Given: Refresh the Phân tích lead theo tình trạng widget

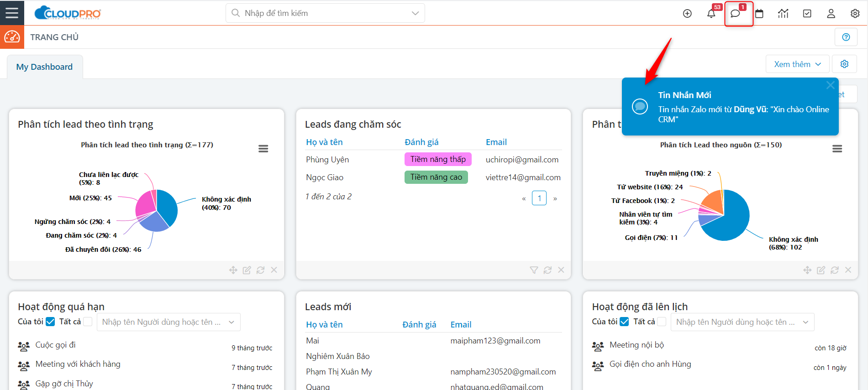Looking at the screenshot, I should pos(261,270).
